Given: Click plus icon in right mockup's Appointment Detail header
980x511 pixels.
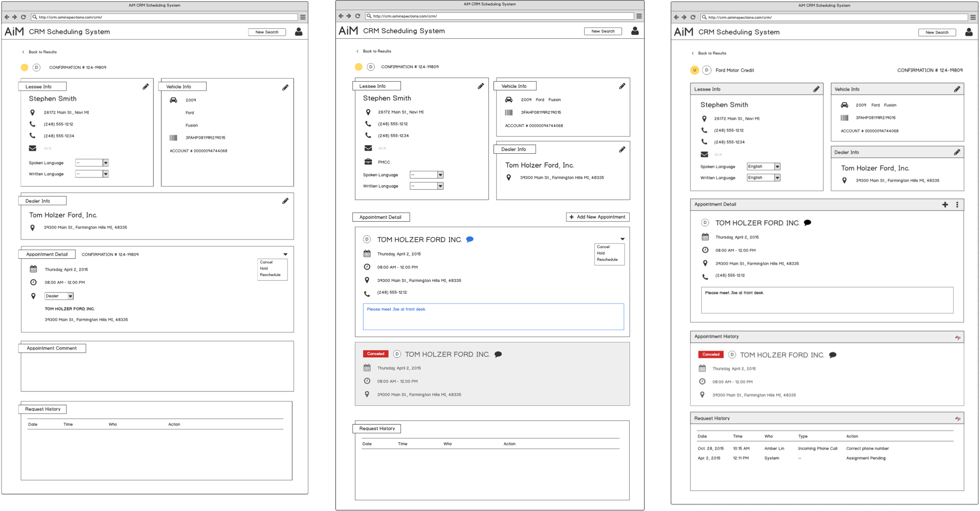Looking at the screenshot, I should [945, 205].
